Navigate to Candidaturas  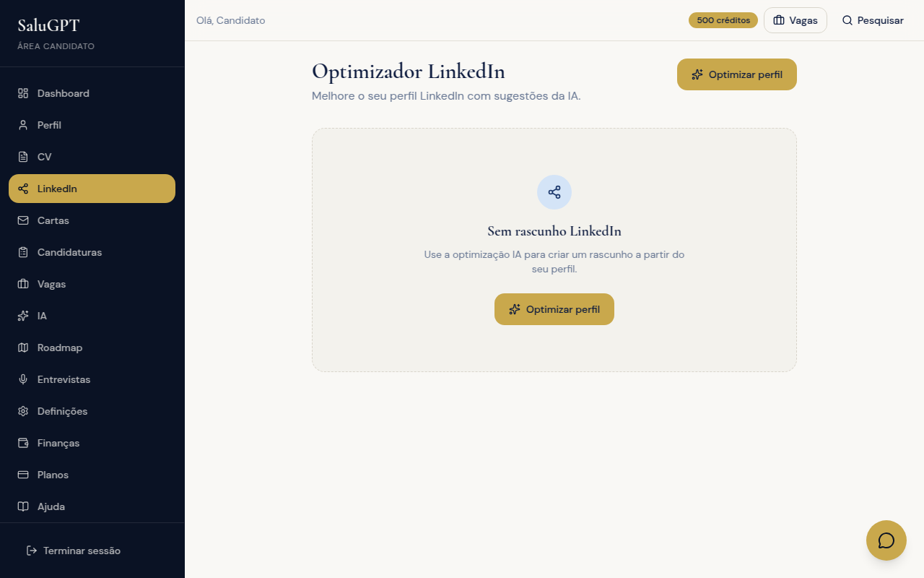(92, 252)
